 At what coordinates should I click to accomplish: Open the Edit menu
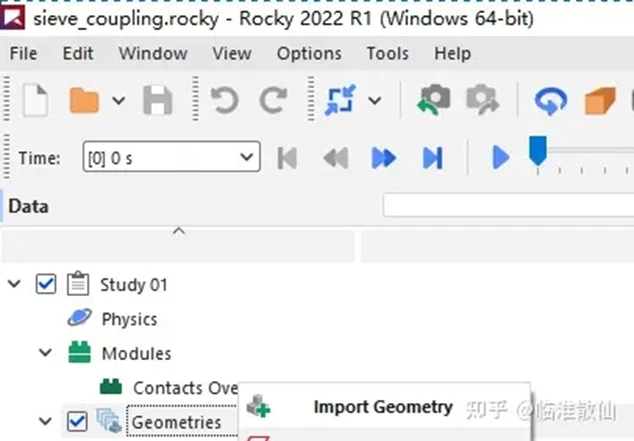(x=78, y=53)
